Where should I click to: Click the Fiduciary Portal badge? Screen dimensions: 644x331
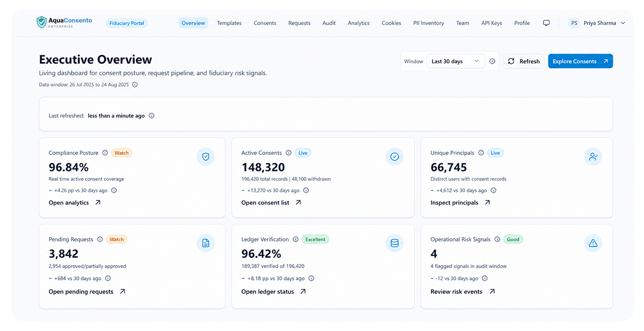point(127,23)
